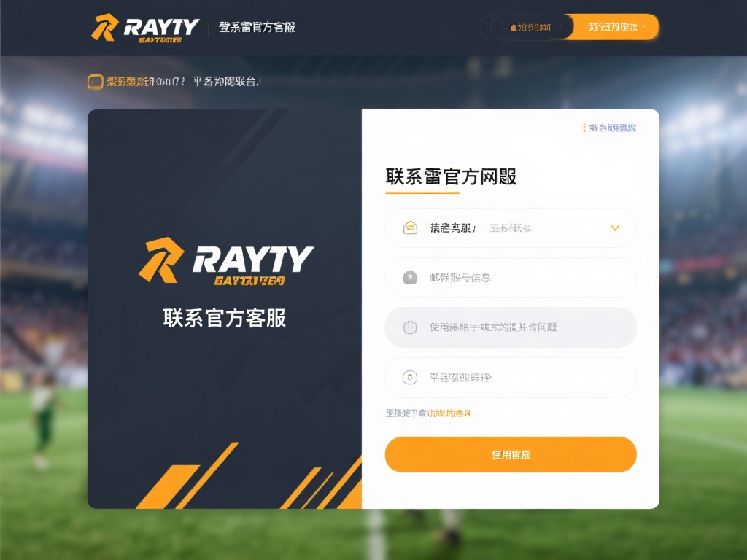Click into the fourth input field above the link

(x=518, y=377)
